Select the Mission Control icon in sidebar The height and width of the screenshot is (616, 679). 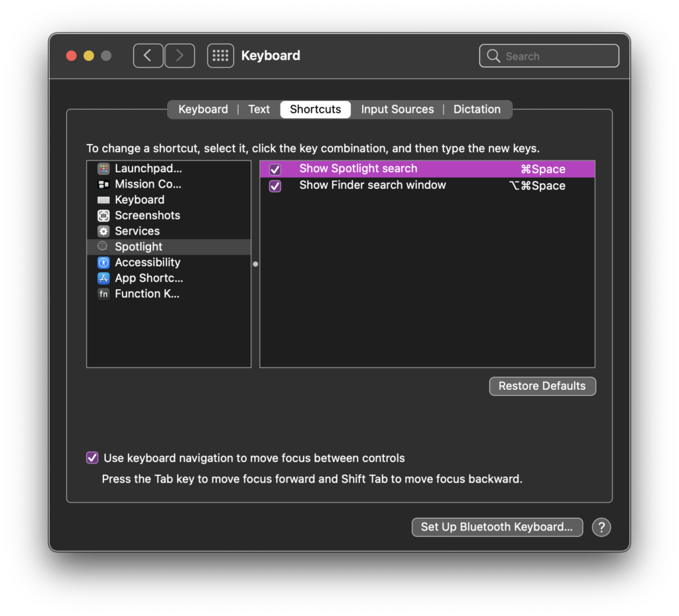click(x=103, y=184)
